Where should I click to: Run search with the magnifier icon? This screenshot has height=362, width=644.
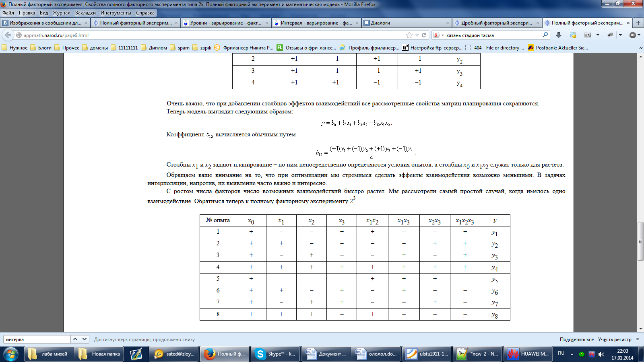point(545,35)
